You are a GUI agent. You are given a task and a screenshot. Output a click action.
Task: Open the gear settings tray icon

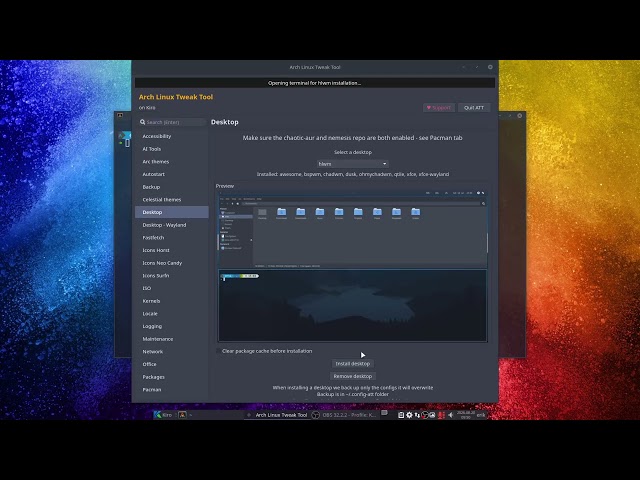click(409, 415)
